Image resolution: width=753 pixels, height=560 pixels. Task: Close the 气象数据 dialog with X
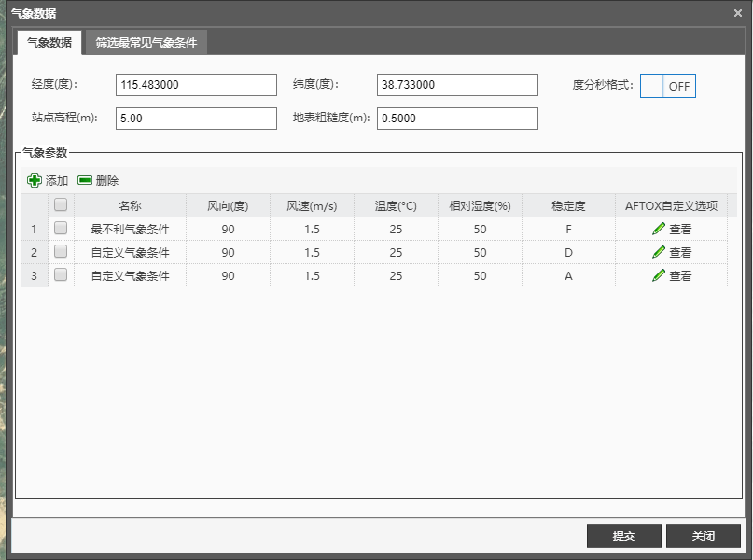pyautogui.click(x=738, y=13)
